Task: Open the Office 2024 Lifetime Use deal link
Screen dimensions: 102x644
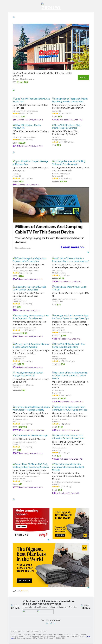Action: [27, 126]
